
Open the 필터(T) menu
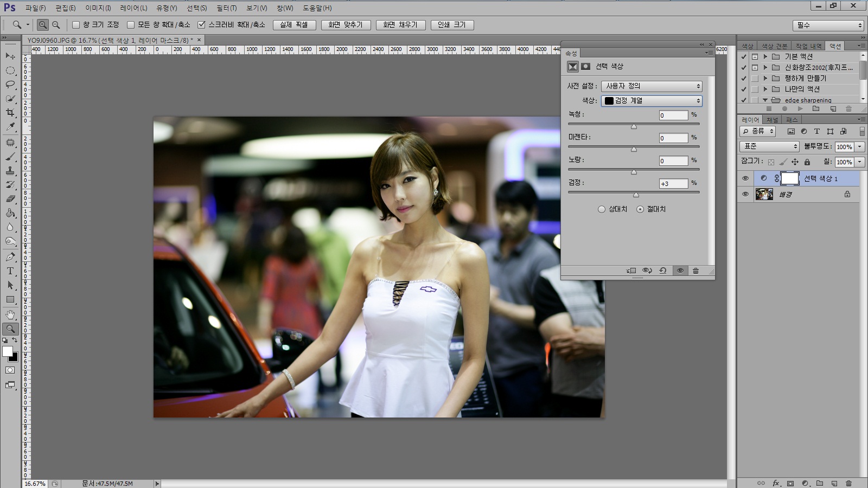click(226, 8)
